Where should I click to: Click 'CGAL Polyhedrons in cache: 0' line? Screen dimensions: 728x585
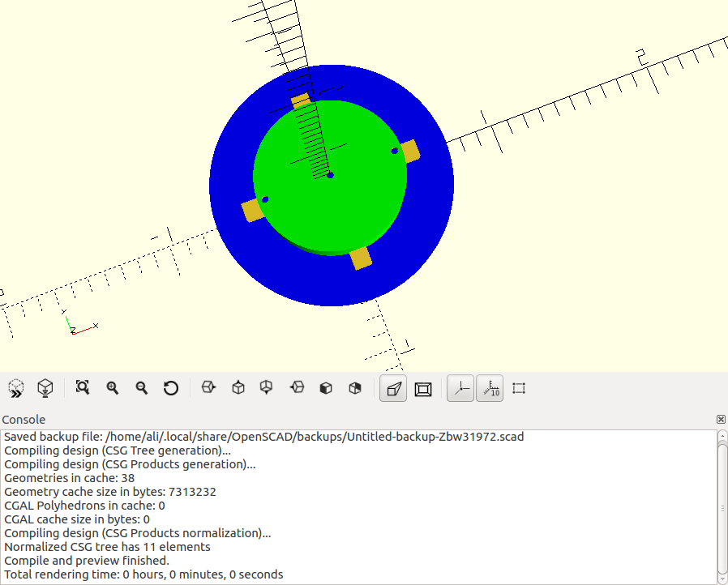[84, 506]
